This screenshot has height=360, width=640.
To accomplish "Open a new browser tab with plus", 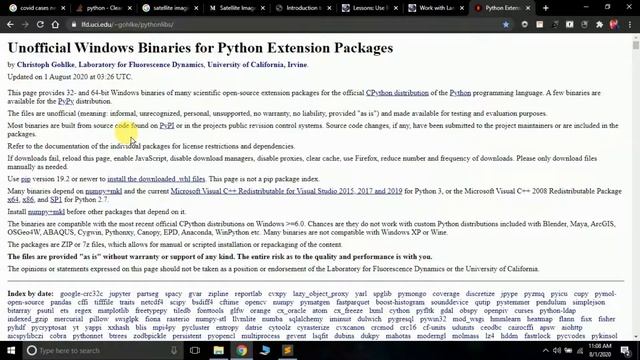I will pyautogui.click(x=546, y=8).
